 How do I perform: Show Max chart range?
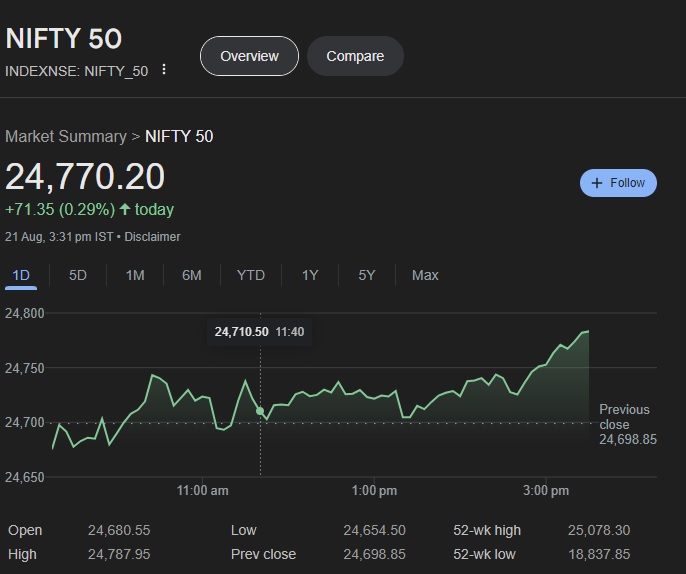(x=425, y=275)
